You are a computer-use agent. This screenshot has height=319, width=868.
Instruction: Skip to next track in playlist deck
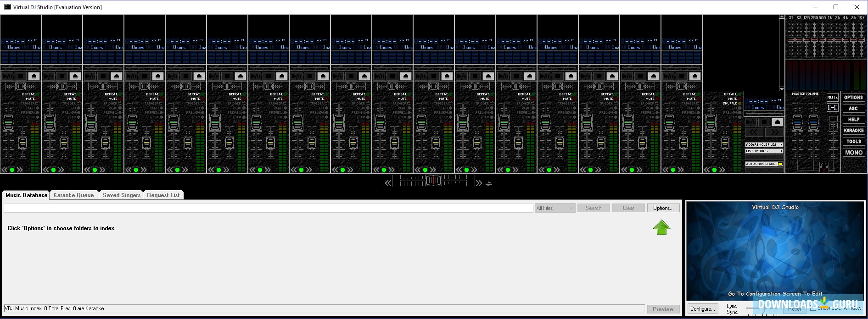(774, 132)
